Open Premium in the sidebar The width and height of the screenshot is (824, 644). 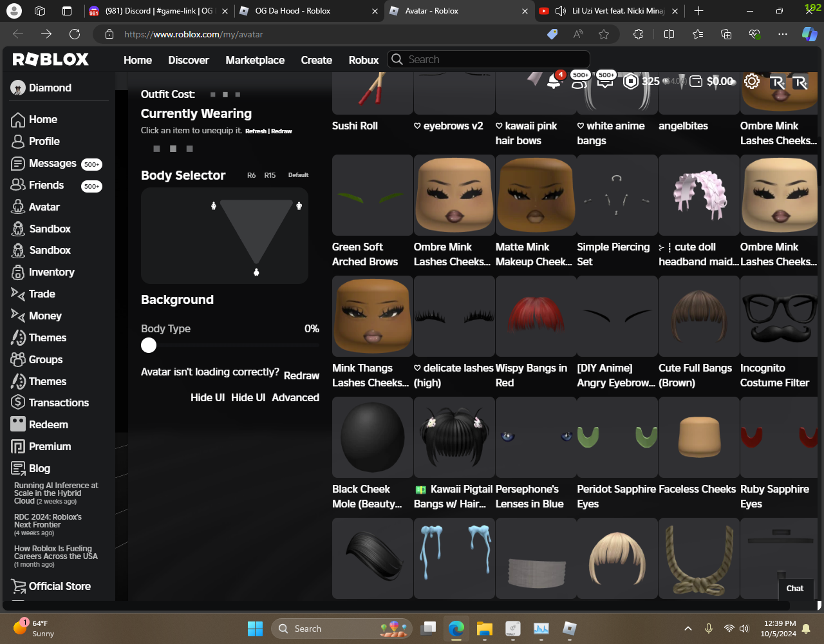[x=50, y=446]
